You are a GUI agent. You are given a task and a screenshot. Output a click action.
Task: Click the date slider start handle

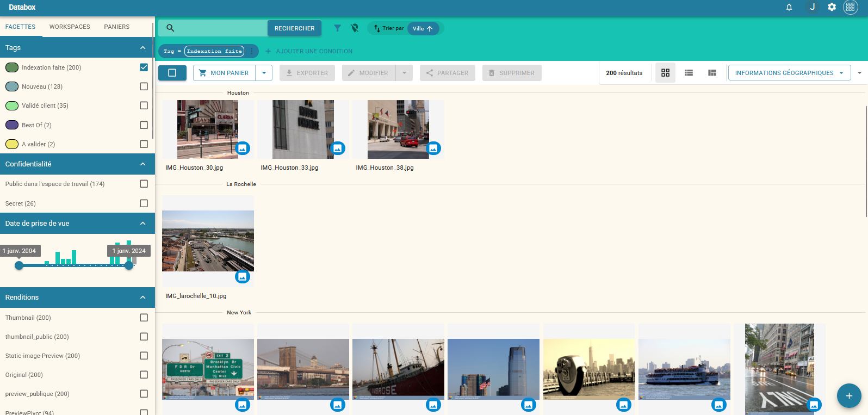click(19, 265)
